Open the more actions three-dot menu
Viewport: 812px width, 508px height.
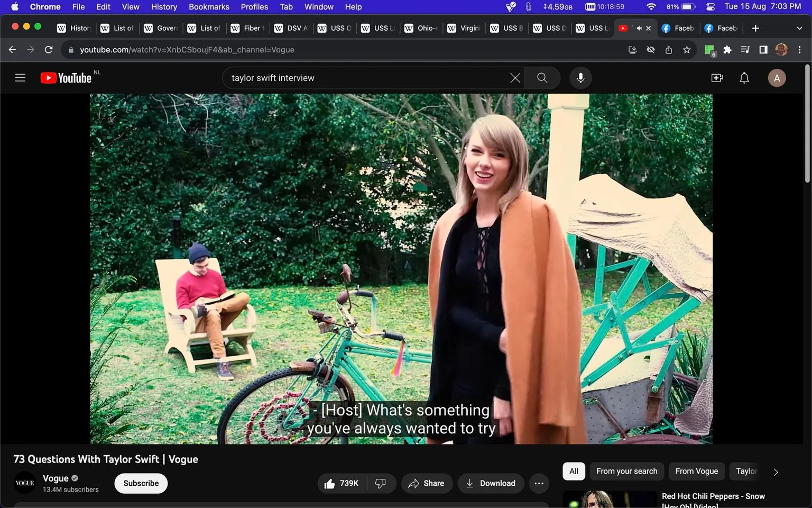(x=539, y=483)
